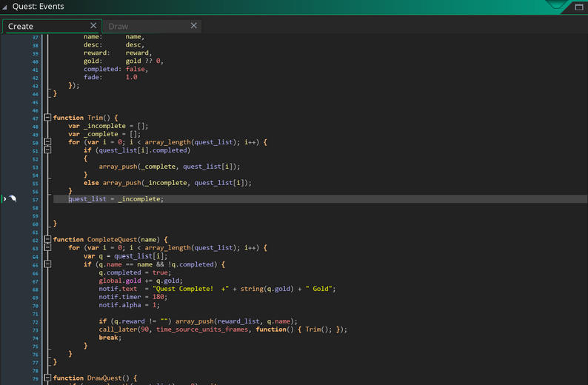Click the green arrow marker on line 57
The height and width of the screenshot is (385, 588).
4,198
